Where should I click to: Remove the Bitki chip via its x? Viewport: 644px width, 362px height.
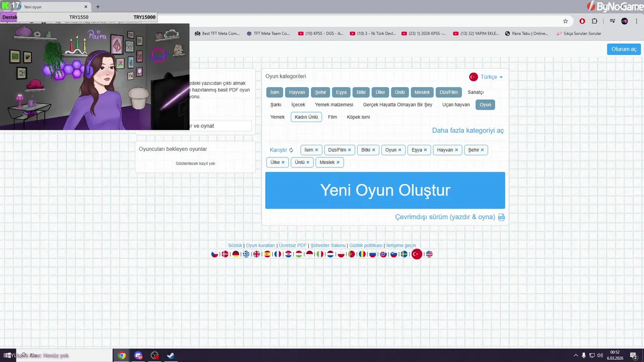click(x=373, y=150)
